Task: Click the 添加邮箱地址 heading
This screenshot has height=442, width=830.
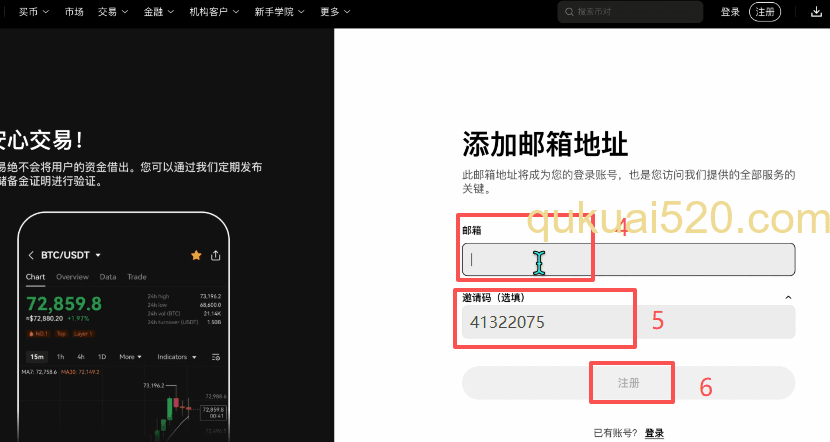Action: coord(545,144)
